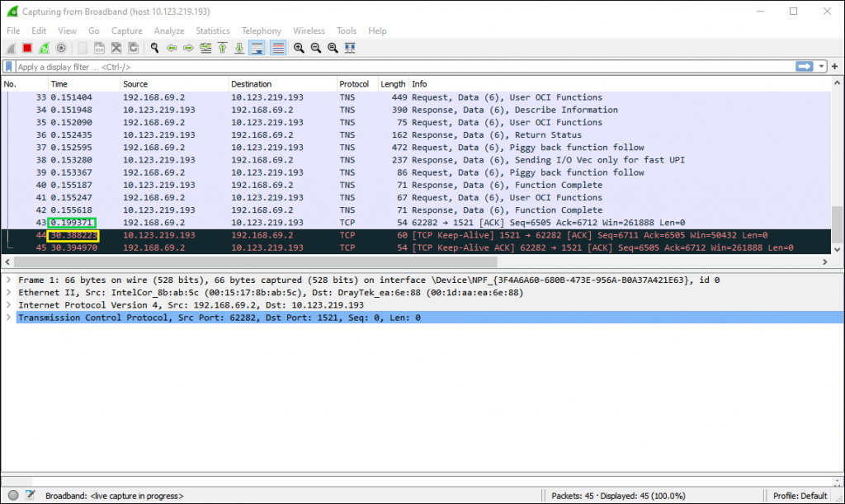The height and width of the screenshot is (504, 845).
Task: Apply display filter arrow button
Action: tap(805, 66)
